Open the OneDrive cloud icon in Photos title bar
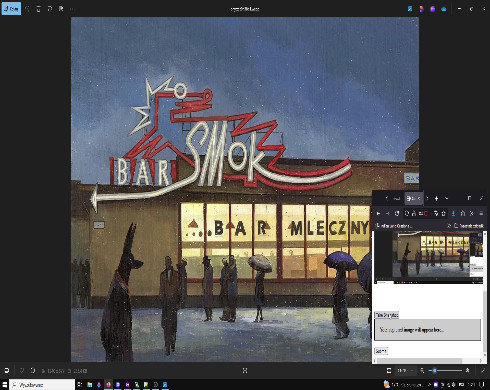490x390 pixels. click(x=444, y=9)
